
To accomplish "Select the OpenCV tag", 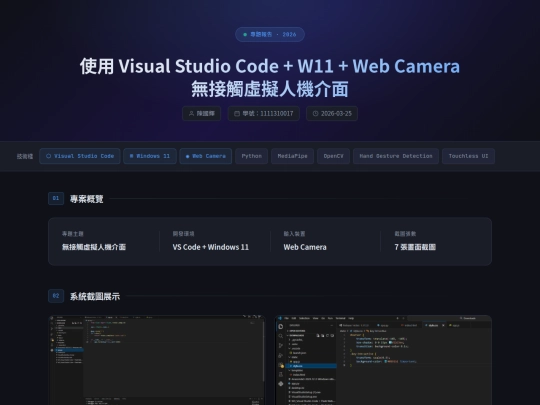I will (333, 156).
